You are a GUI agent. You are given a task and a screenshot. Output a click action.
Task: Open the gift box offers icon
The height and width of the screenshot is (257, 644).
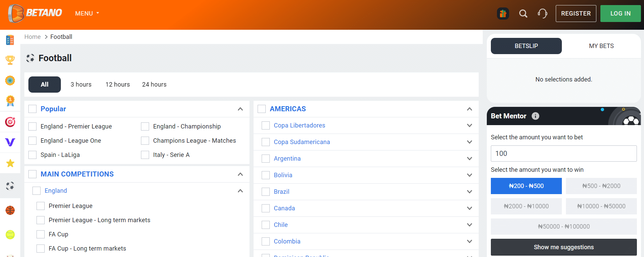click(503, 14)
